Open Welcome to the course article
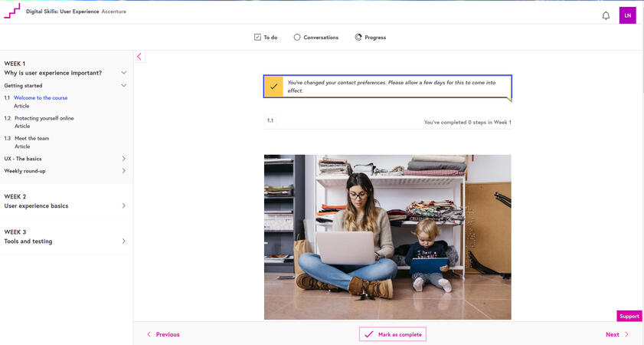This screenshot has height=345, width=644. 41,98
